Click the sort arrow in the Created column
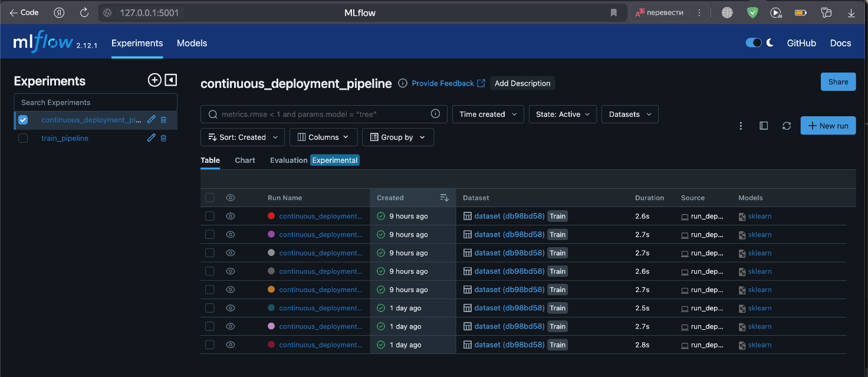This screenshot has width=868, height=377. 444,198
